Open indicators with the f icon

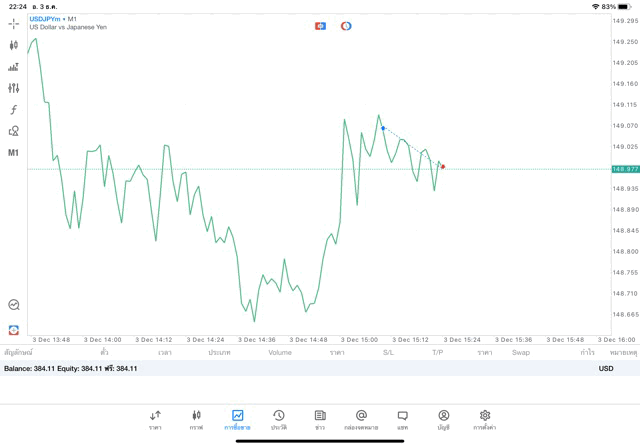coord(13,110)
